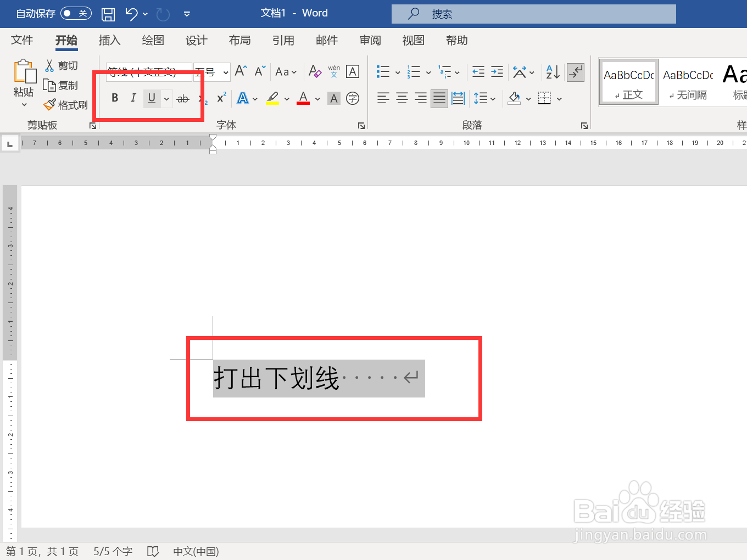Viewport: 747px width, 560px height.
Task: Switch to the 视图 ribbon tab
Action: point(413,40)
